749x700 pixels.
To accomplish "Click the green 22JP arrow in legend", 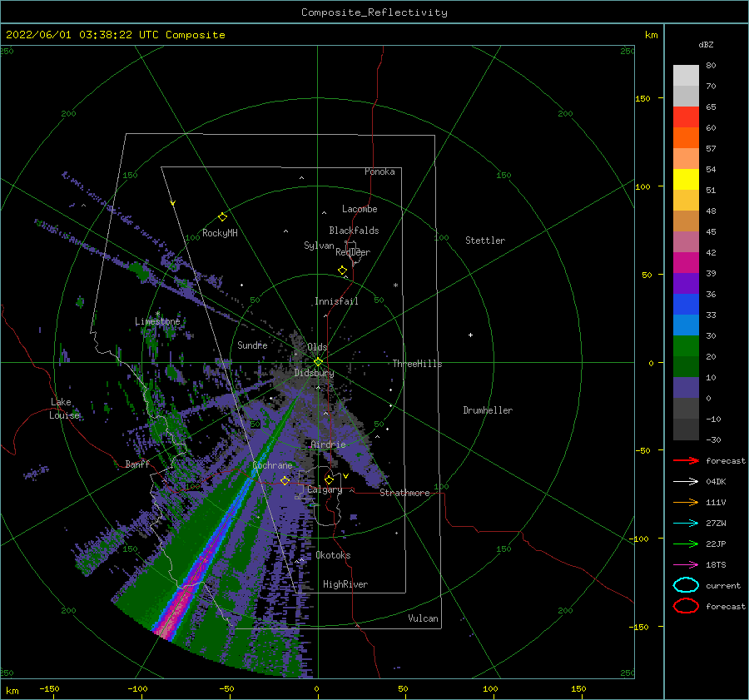I will click(686, 544).
